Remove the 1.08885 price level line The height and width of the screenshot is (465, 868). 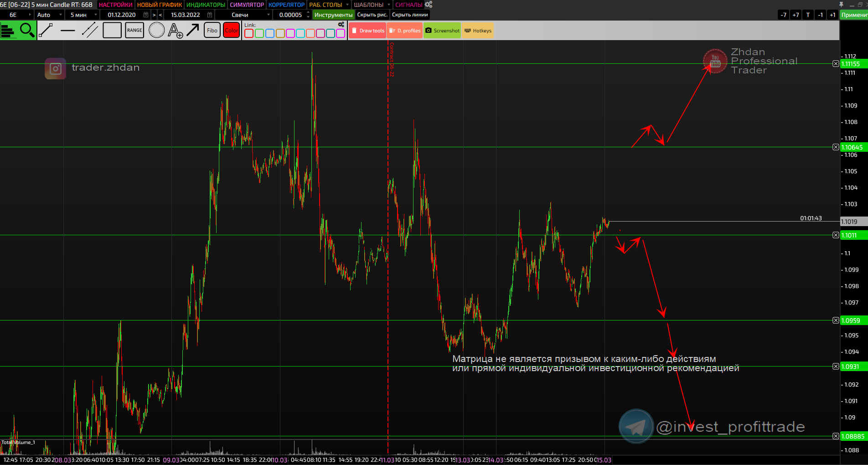[x=836, y=436]
